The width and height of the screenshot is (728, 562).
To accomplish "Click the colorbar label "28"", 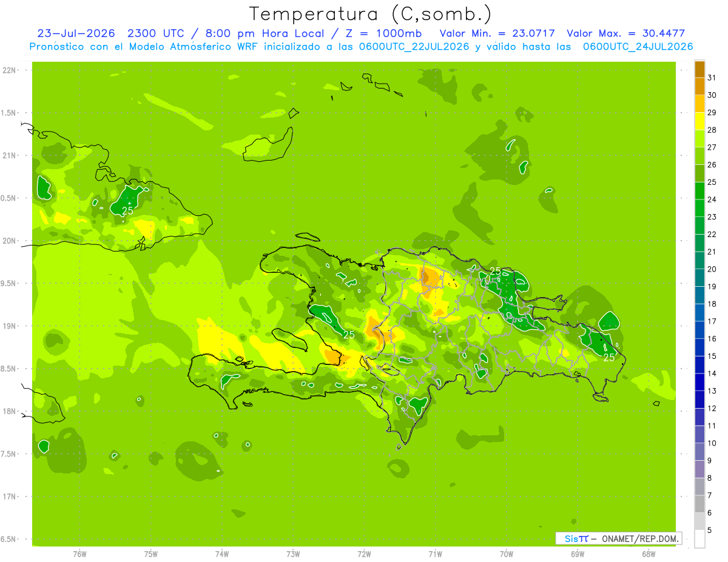I will (x=712, y=130).
